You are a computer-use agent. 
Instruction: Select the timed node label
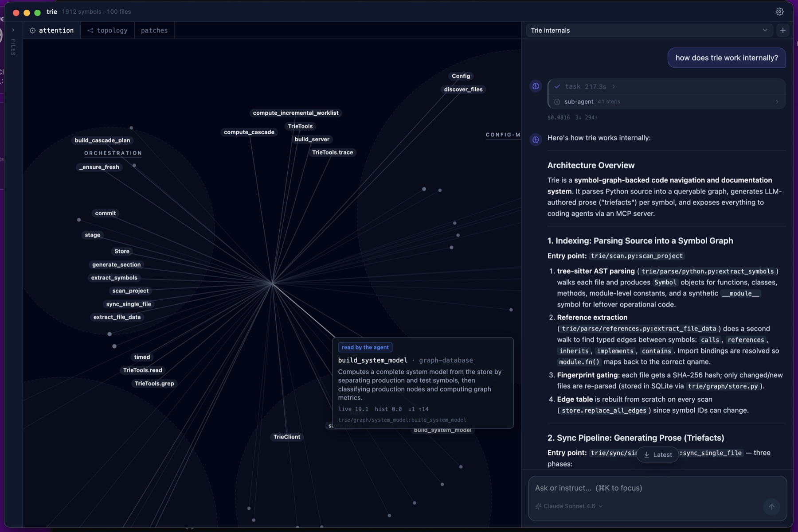coord(142,357)
